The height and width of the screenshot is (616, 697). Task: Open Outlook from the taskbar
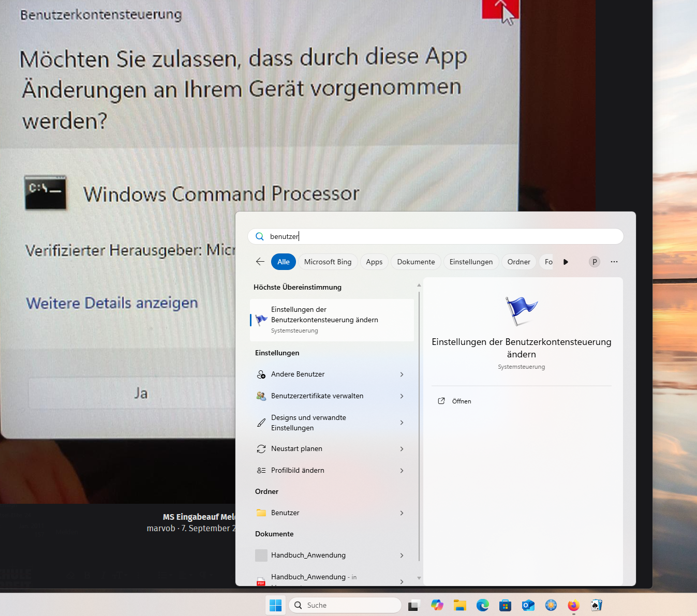pyautogui.click(x=528, y=605)
